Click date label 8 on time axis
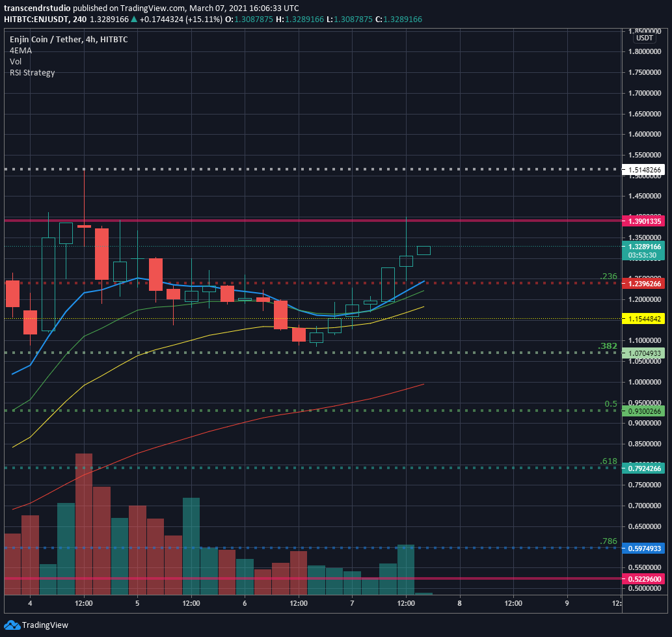This screenshot has height=637, width=672. [459, 603]
